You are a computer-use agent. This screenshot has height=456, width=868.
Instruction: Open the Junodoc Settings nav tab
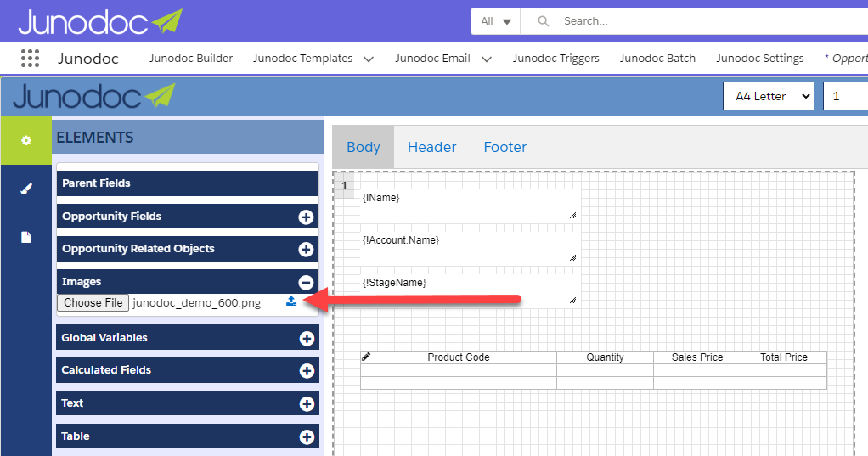pyautogui.click(x=760, y=58)
